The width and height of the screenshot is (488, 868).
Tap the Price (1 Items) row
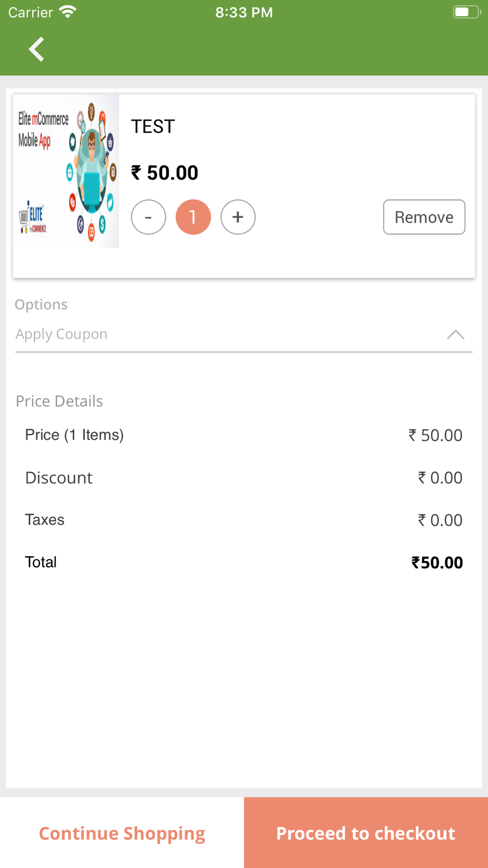pos(244,435)
